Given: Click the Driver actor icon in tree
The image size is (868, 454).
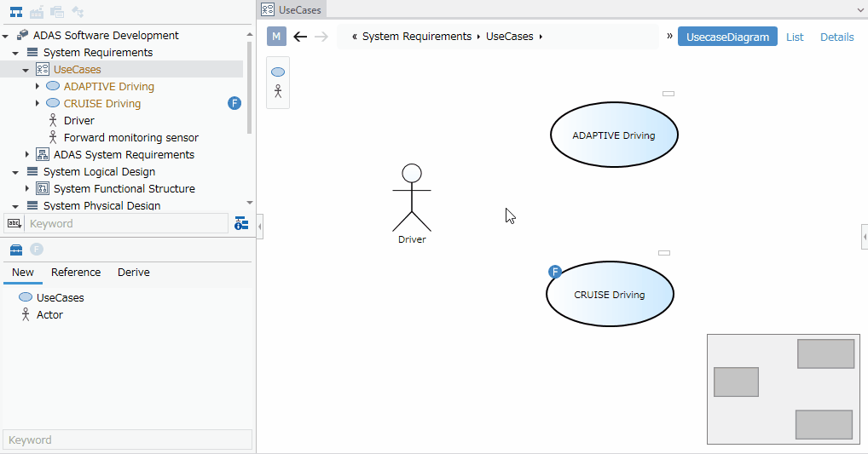Looking at the screenshot, I should [53, 120].
